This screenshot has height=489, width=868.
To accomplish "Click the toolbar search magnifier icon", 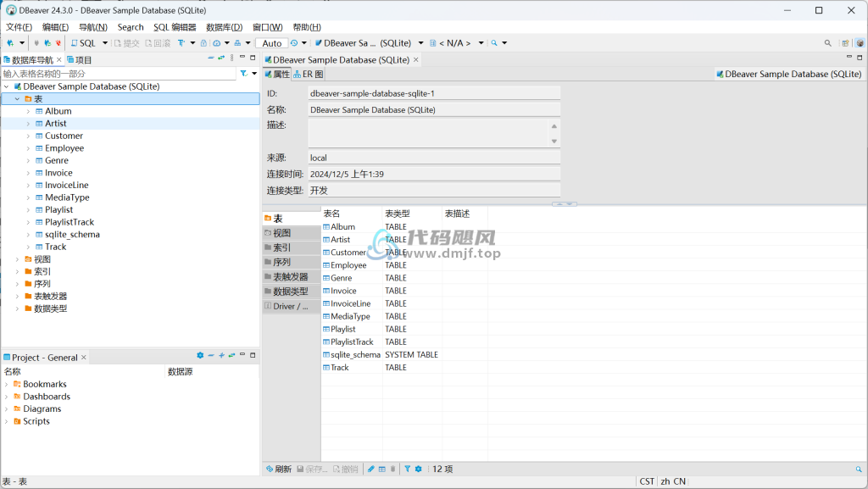I will click(494, 43).
